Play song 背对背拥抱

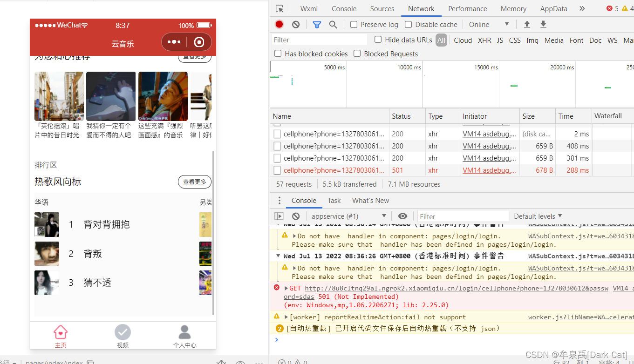coord(107,224)
